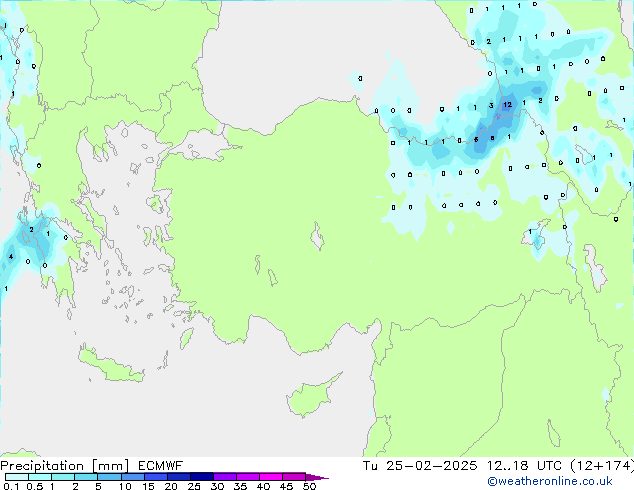Select the 20–25 mm legend swatch
This screenshot has height=490, width=634.
pyautogui.click(x=178, y=477)
